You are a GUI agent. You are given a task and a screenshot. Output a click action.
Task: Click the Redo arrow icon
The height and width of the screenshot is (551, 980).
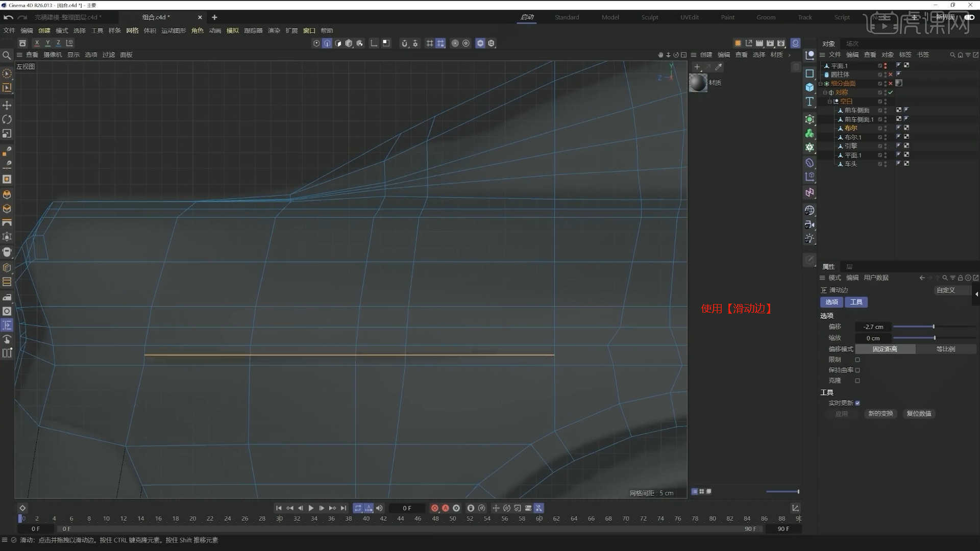22,17
